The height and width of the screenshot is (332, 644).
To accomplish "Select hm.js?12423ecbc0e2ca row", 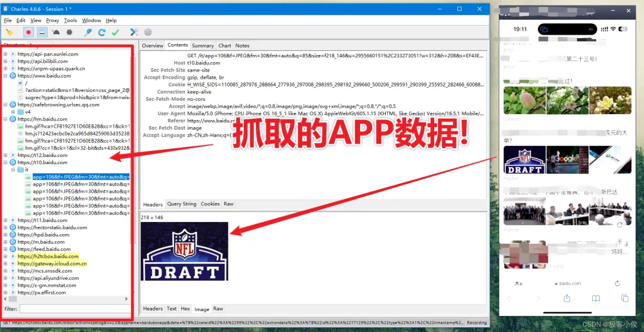I will tap(77, 133).
